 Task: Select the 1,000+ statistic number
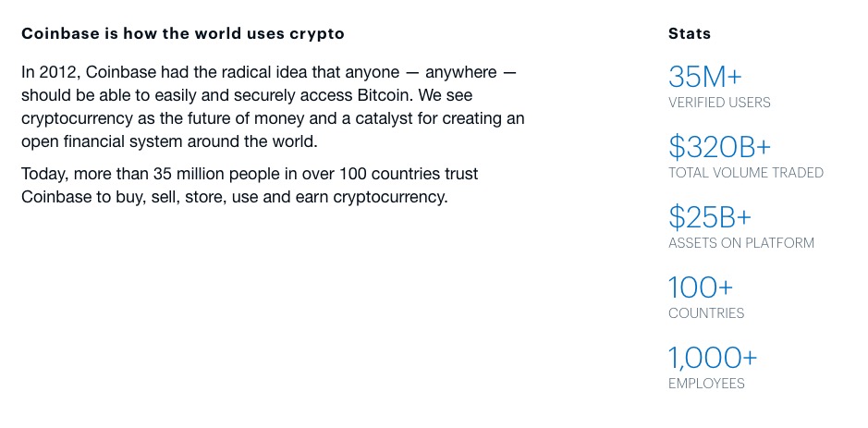tap(713, 358)
